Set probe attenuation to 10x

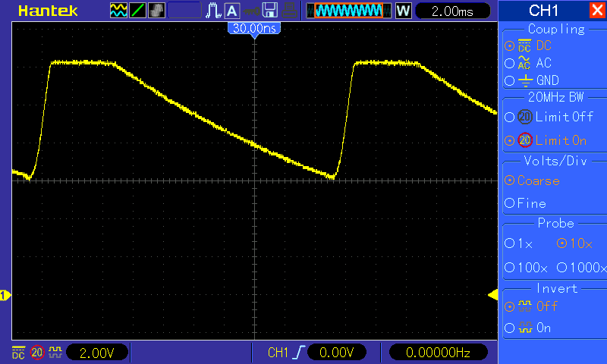[x=574, y=243]
